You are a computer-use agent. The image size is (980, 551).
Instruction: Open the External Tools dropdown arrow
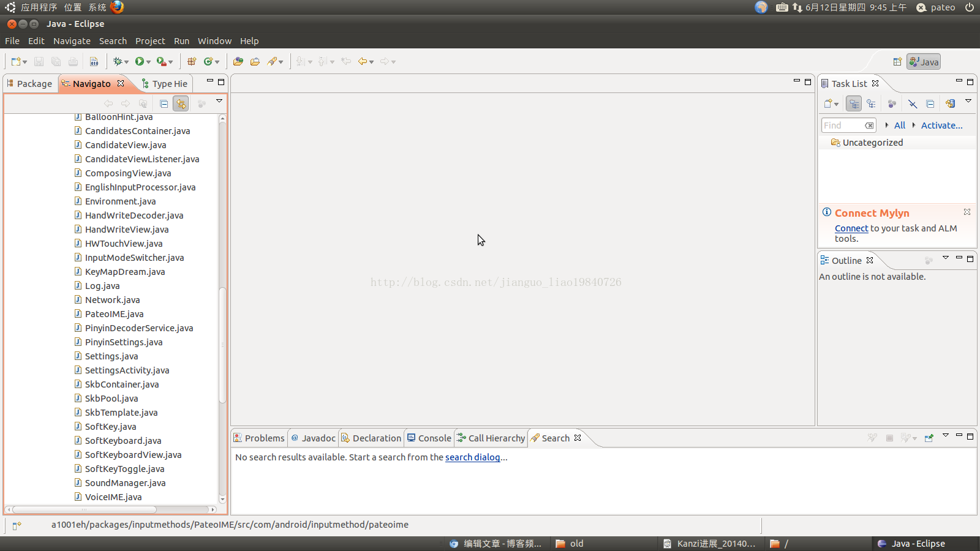(x=170, y=62)
